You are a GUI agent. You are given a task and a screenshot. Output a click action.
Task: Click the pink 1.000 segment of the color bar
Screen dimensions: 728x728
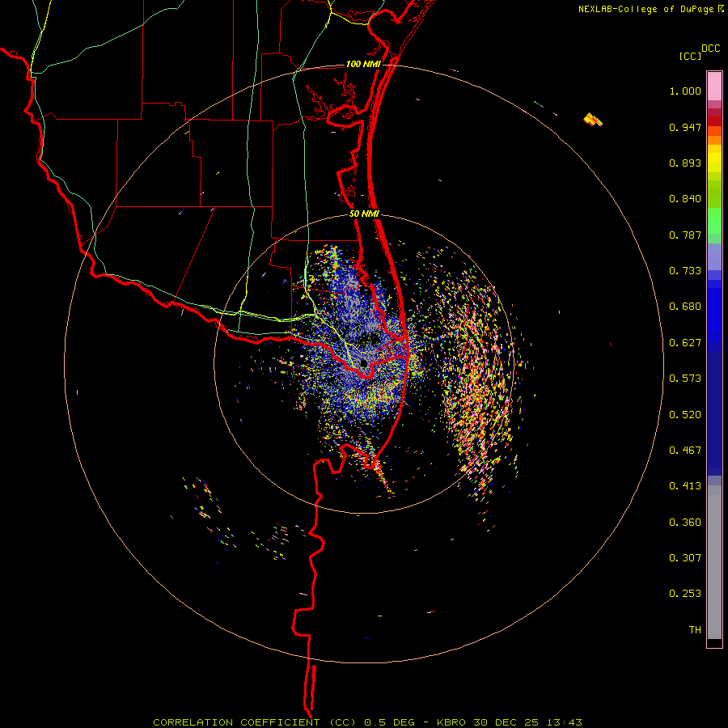coord(714,87)
